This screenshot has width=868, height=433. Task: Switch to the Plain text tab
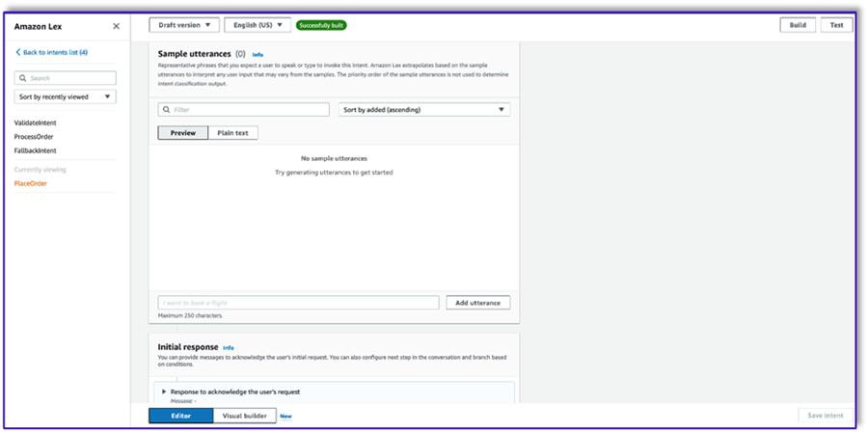tap(233, 133)
